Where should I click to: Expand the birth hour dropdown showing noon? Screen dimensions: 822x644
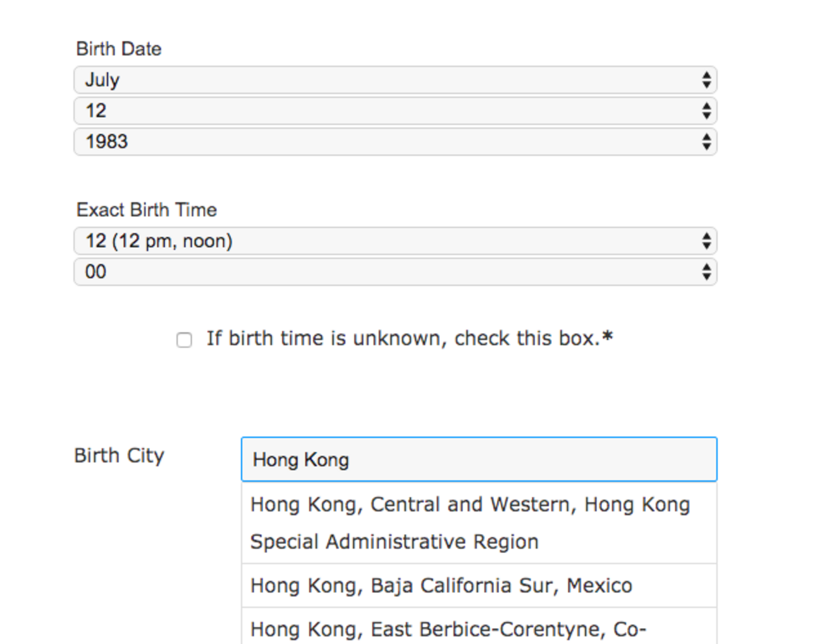pyautogui.click(x=395, y=241)
